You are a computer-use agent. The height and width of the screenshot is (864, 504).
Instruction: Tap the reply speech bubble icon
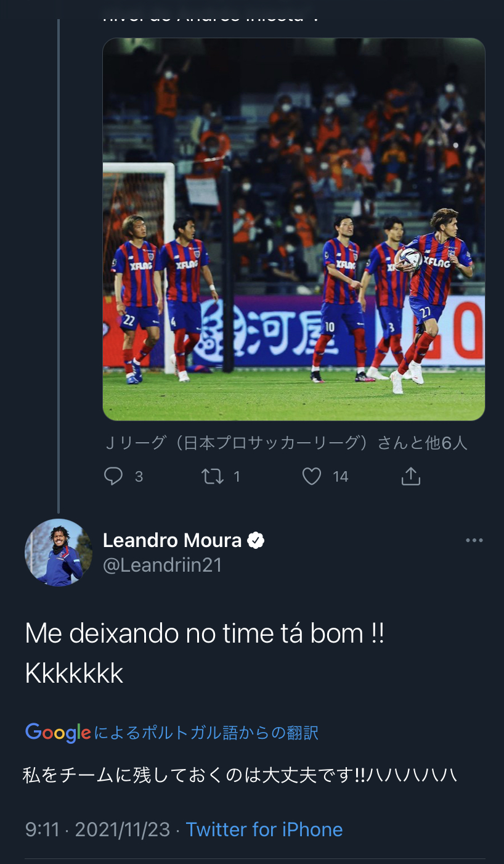[x=113, y=476]
